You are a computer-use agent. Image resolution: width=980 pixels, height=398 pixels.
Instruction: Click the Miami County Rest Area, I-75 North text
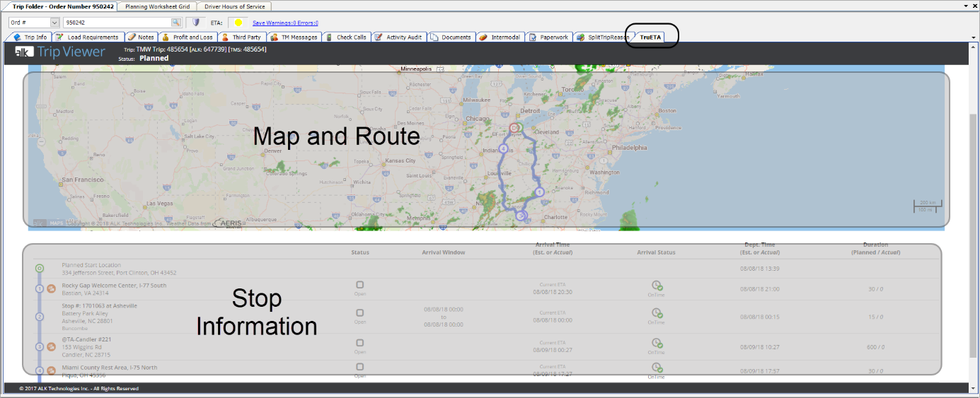tap(110, 368)
